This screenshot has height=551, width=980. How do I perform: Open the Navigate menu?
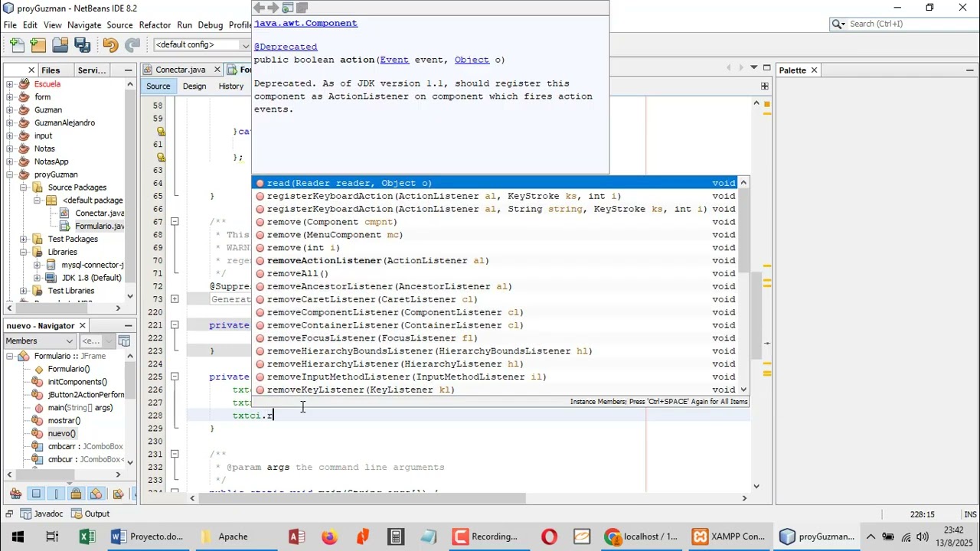click(x=84, y=24)
